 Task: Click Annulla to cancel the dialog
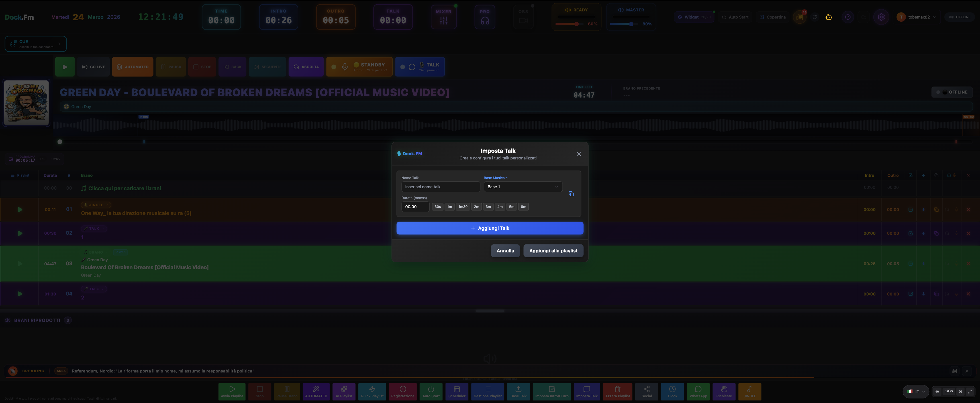coord(505,251)
